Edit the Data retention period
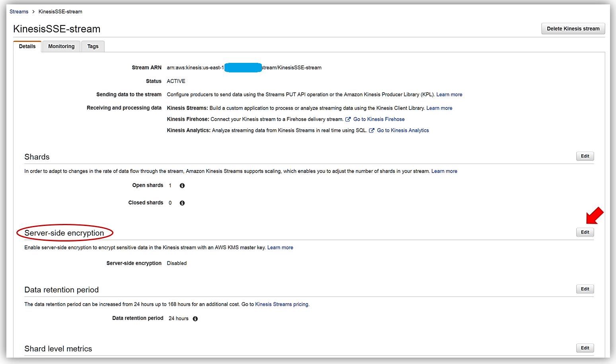Image resolution: width=616 pixels, height=364 pixels. [x=585, y=289]
